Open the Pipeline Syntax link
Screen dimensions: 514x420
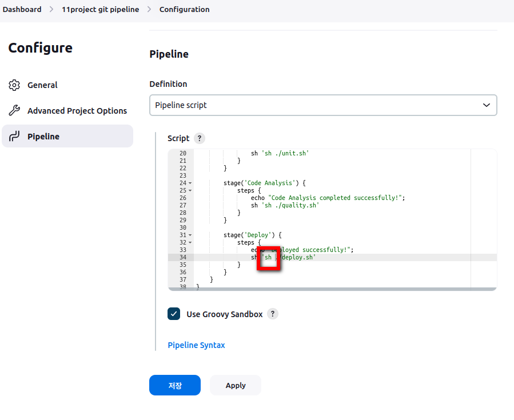point(196,345)
